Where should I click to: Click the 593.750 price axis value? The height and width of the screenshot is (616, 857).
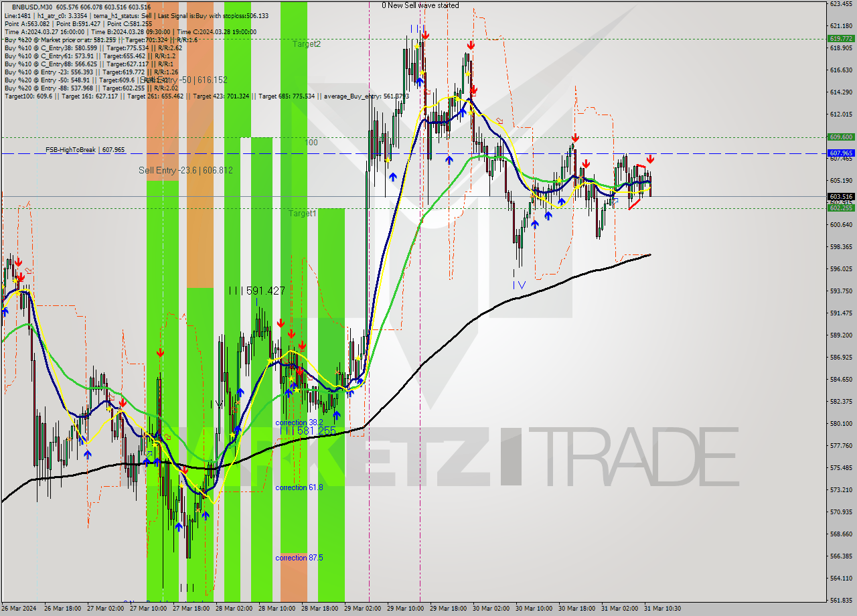[x=841, y=291]
